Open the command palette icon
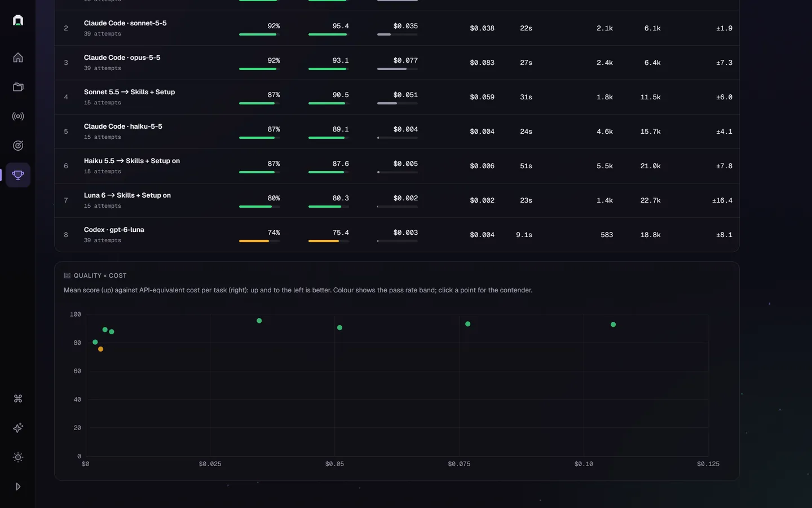812x508 pixels. pos(18,398)
